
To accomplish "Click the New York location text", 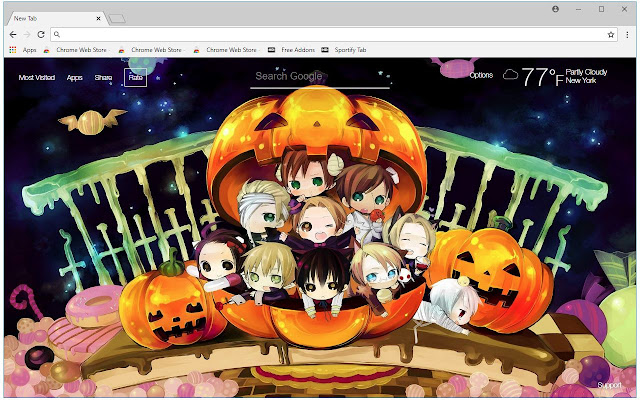I will click(580, 81).
